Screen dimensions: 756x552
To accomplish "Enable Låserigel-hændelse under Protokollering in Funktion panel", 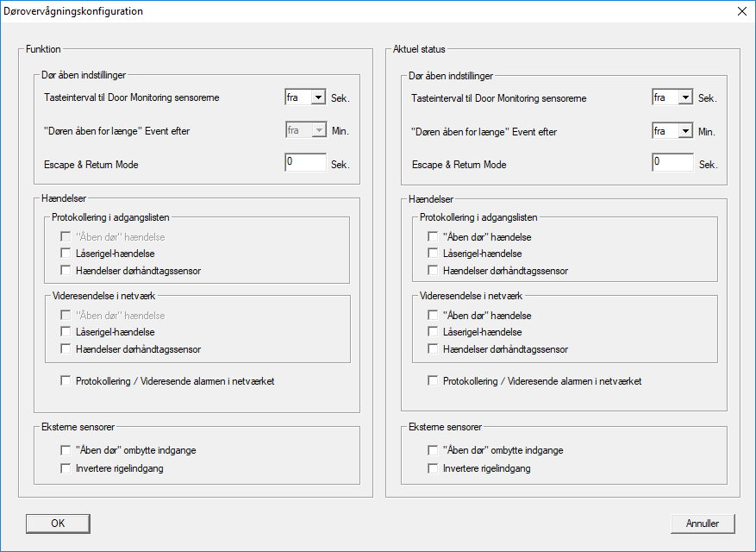I will (x=66, y=254).
